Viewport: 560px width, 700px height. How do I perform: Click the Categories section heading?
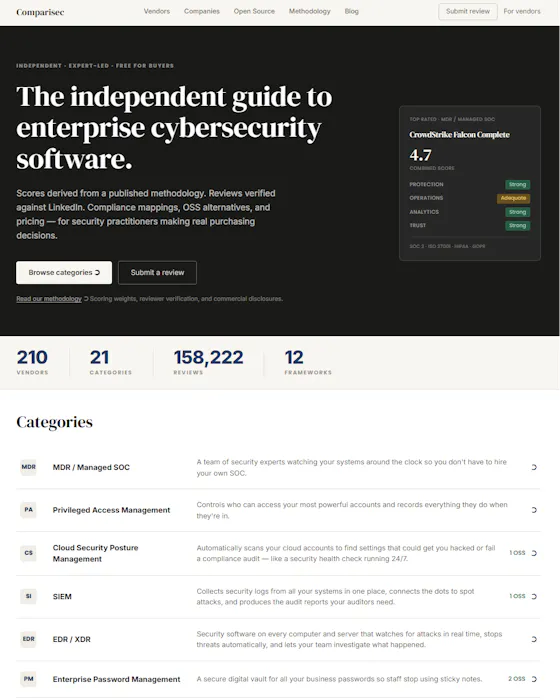[54, 422]
